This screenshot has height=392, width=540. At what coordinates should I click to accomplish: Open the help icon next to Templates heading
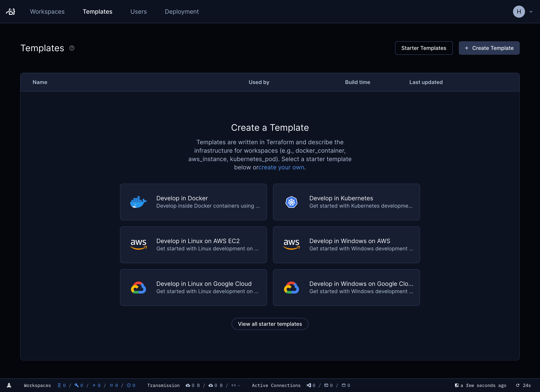71,48
